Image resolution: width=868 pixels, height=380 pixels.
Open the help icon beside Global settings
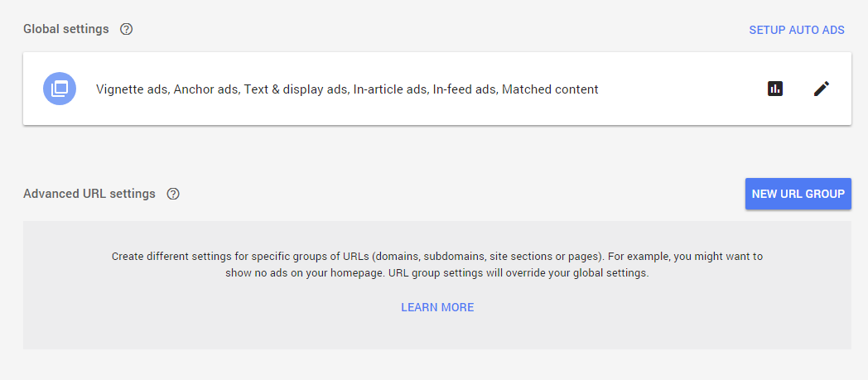click(x=126, y=29)
